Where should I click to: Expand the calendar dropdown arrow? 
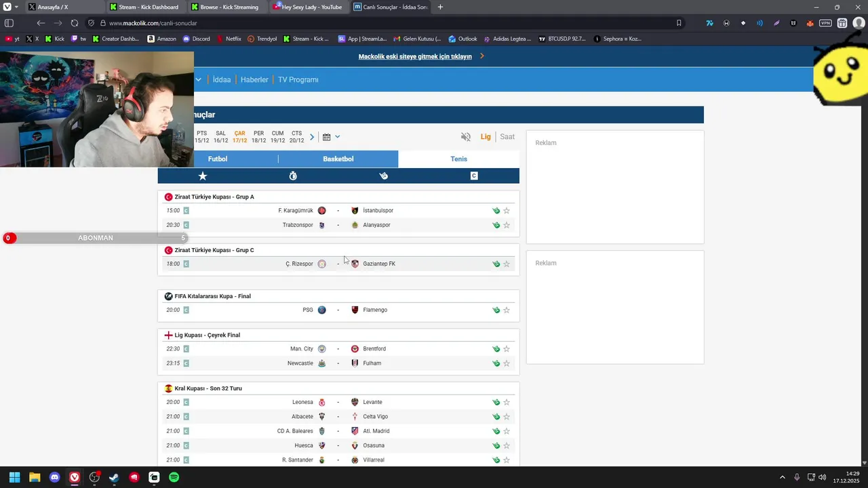point(337,137)
